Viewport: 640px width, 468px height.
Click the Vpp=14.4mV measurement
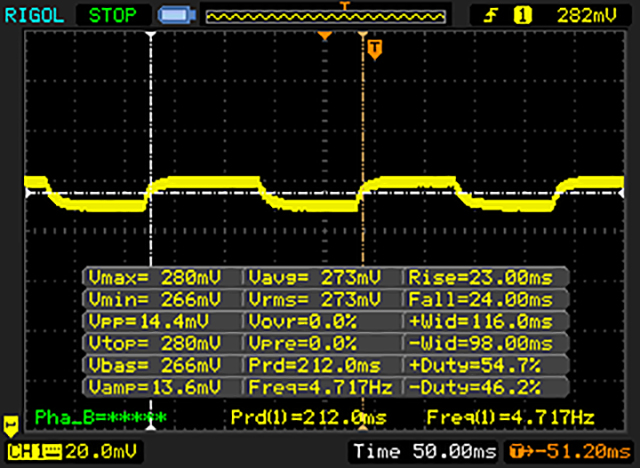(x=149, y=322)
